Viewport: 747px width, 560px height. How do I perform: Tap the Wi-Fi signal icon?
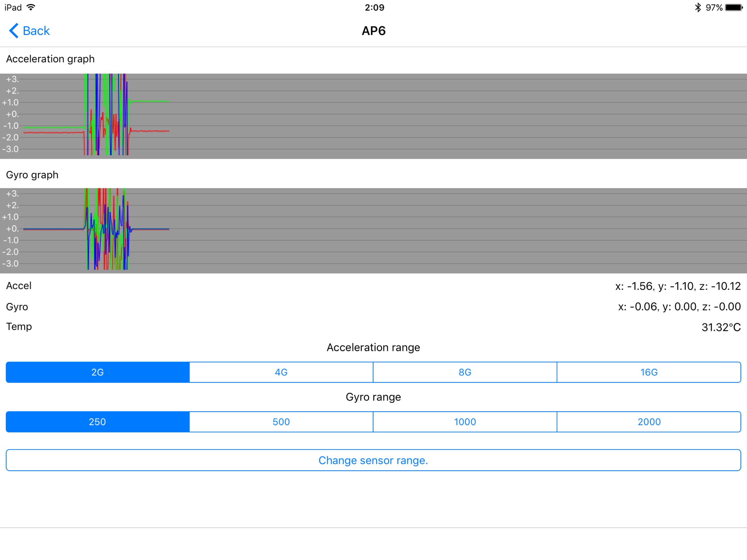coord(31,7)
